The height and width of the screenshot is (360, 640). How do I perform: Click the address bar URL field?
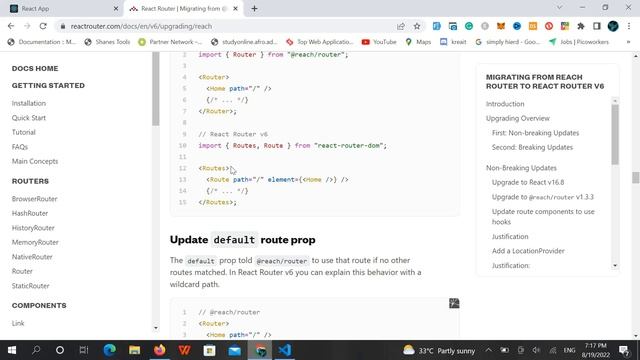229,26
